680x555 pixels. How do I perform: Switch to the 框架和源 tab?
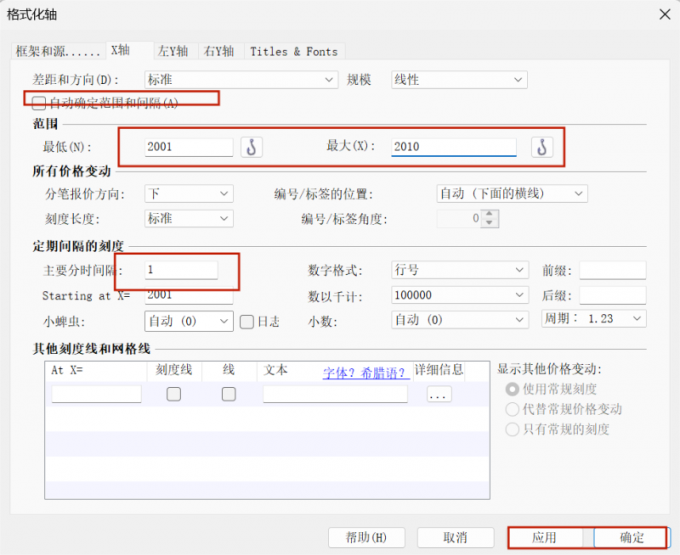(57, 51)
